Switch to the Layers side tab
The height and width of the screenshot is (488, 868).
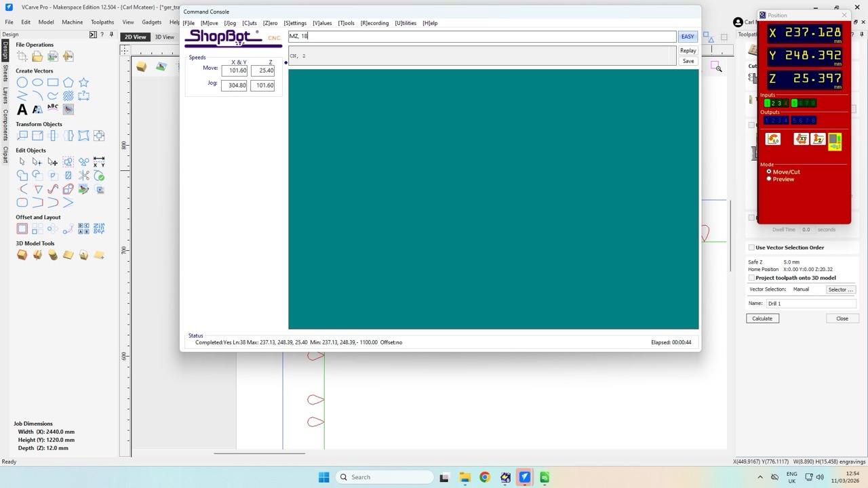tap(5, 95)
